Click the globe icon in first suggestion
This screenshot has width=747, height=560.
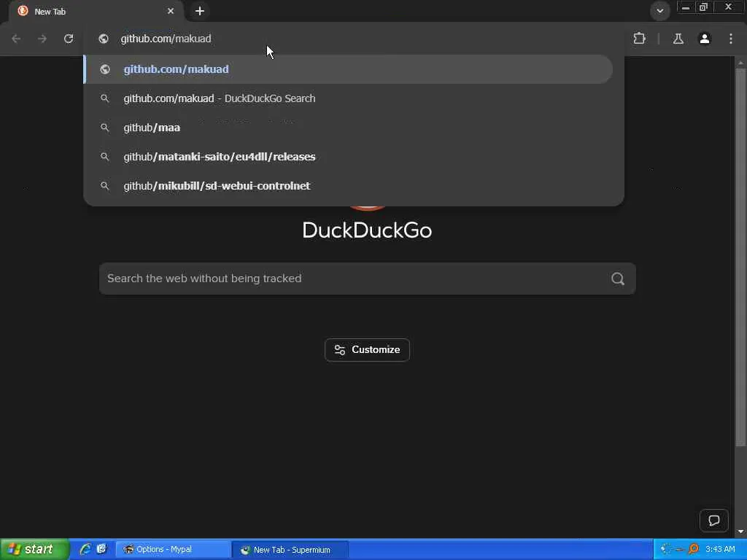pyautogui.click(x=105, y=69)
